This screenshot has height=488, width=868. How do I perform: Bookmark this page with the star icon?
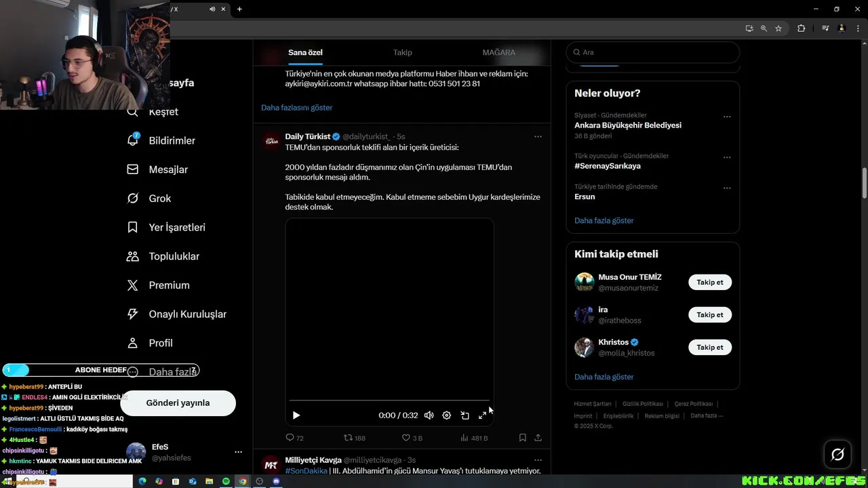pos(778,28)
